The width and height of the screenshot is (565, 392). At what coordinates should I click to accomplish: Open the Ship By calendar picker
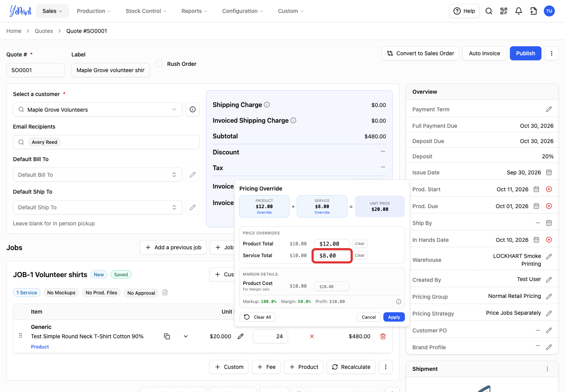tap(549, 223)
